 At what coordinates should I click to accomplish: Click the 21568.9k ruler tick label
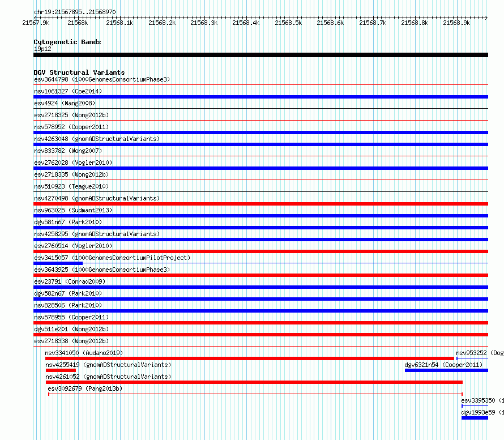pyautogui.click(x=456, y=23)
